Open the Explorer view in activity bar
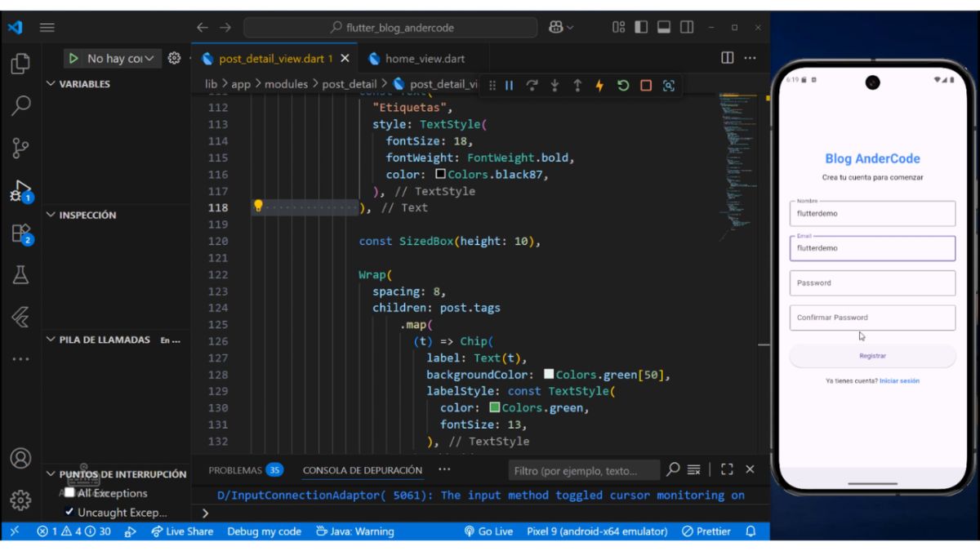980x551 pixels. (x=20, y=64)
